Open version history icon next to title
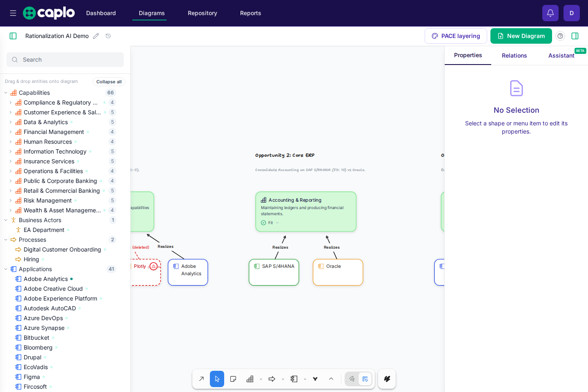The height and width of the screenshot is (392, 588). click(108, 36)
